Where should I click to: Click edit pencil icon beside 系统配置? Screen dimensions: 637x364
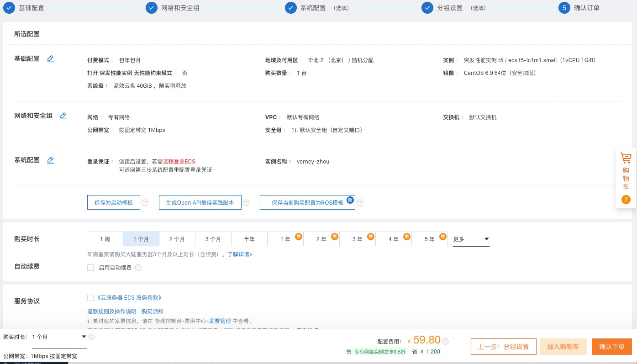(x=51, y=160)
